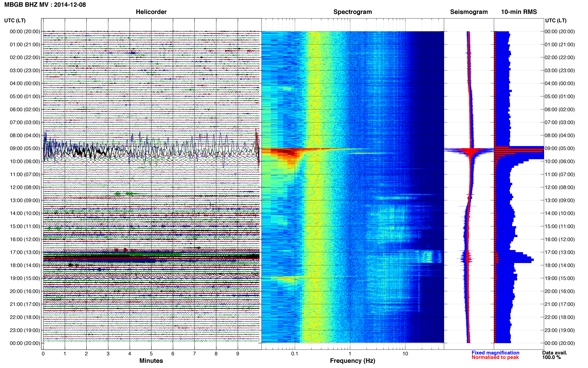
Task: Click Helicorder time label 08:00 (04:00)
Action: tap(25, 135)
